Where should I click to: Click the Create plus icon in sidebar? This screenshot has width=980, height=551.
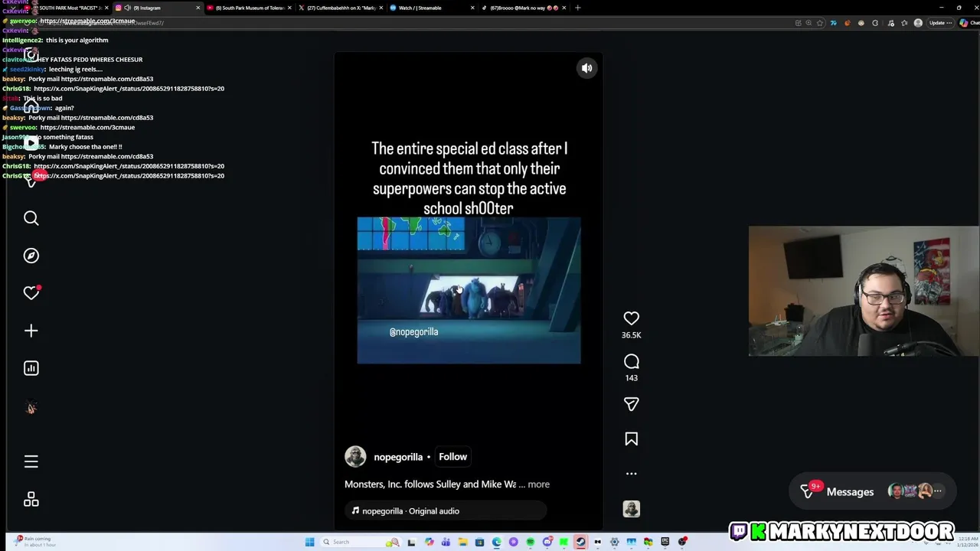coord(31,331)
